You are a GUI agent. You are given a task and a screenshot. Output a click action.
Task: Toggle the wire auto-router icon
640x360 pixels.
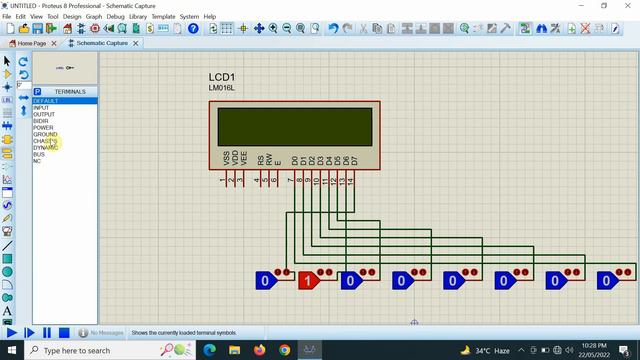coord(525,28)
